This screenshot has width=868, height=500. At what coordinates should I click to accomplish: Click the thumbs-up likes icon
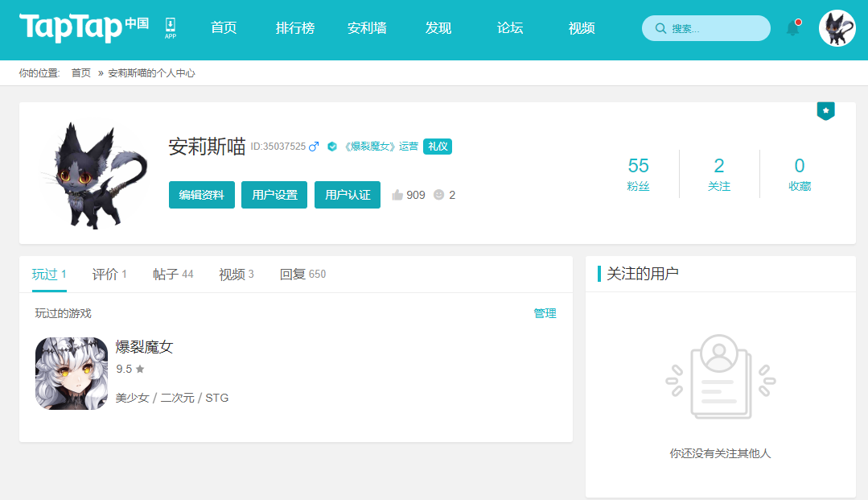click(397, 195)
